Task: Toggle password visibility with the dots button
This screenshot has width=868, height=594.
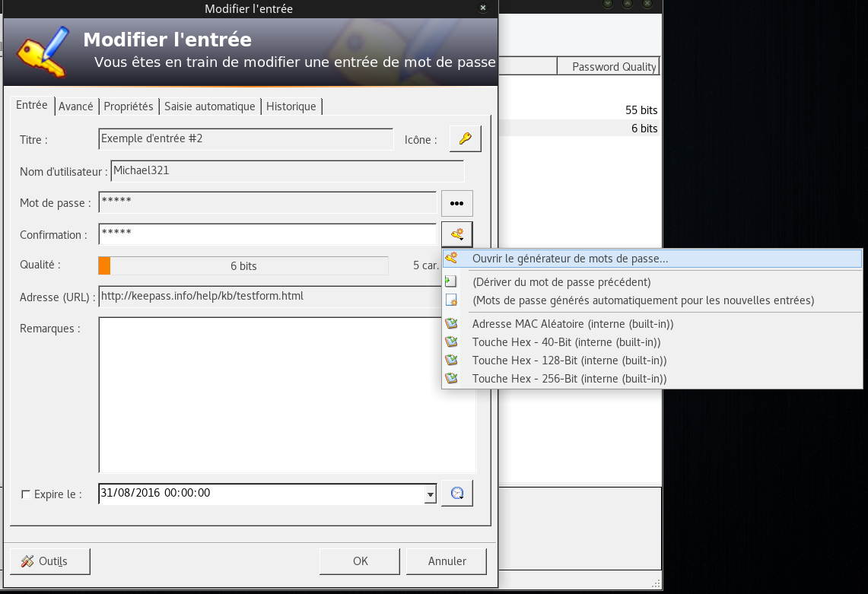Action: tap(456, 203)
